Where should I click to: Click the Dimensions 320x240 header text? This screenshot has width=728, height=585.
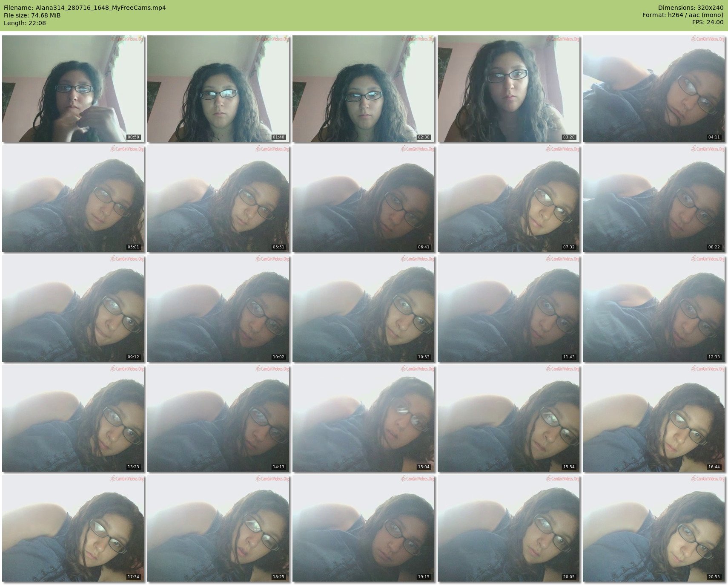(x=691, y=8)
